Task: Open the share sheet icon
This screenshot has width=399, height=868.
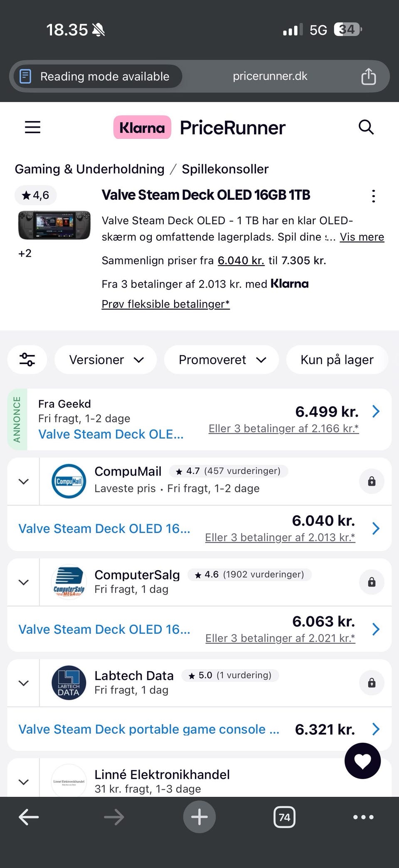Action: [x=368, y=77]
